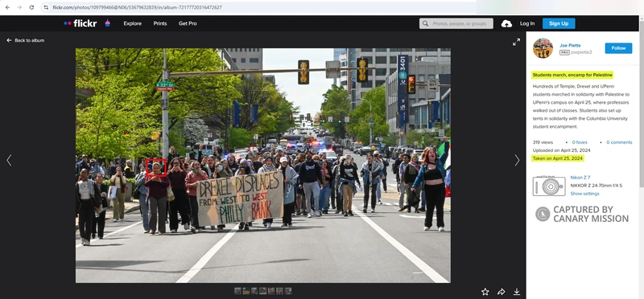Open Get Pro page

tap(188, 23)
